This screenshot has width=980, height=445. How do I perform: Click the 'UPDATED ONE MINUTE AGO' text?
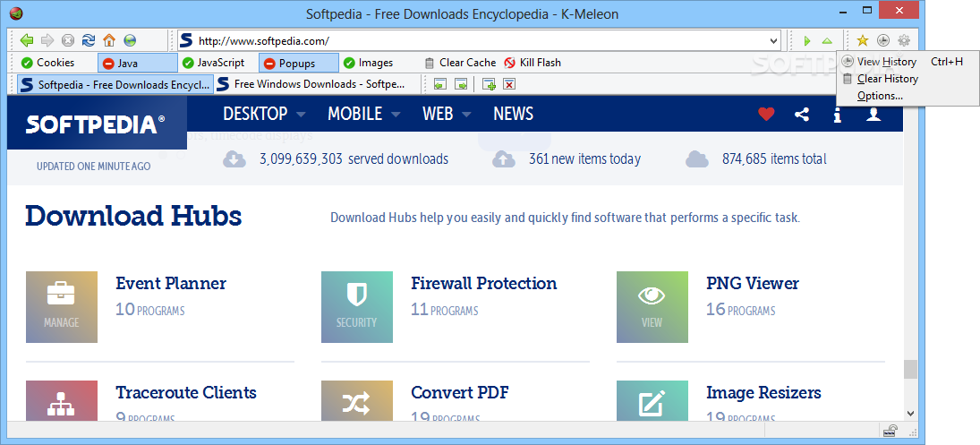click(x=93, y=167)
